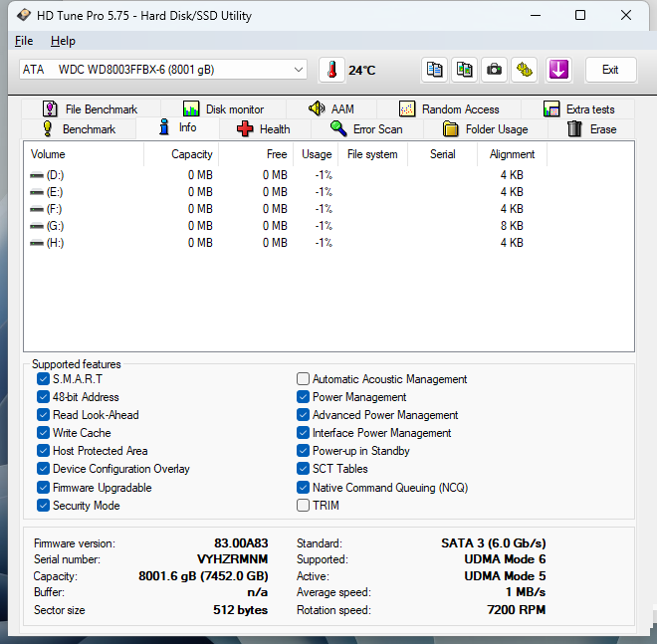The image size is (657, 644).
Task: Click the copy info to clipboard icon
Action: (x=434, y=70)
